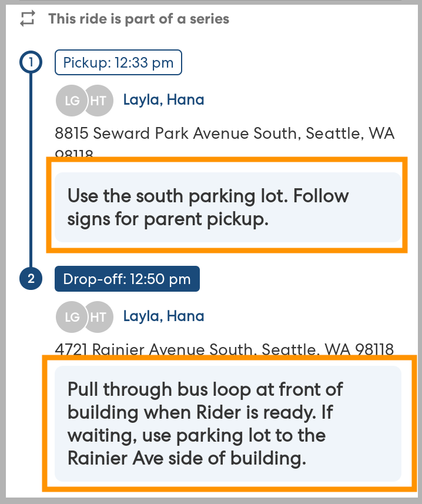Click Layla's name under the pickup stop
This screenshot has height=504, width=422.
tap(142, 100)
